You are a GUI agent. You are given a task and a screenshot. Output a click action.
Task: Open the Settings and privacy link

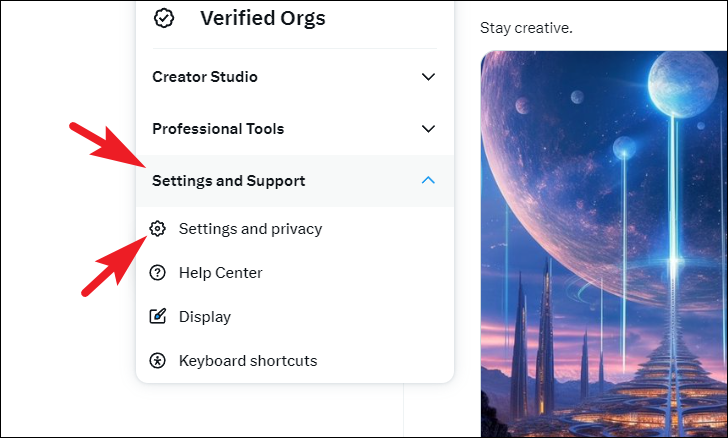[250, 229]
